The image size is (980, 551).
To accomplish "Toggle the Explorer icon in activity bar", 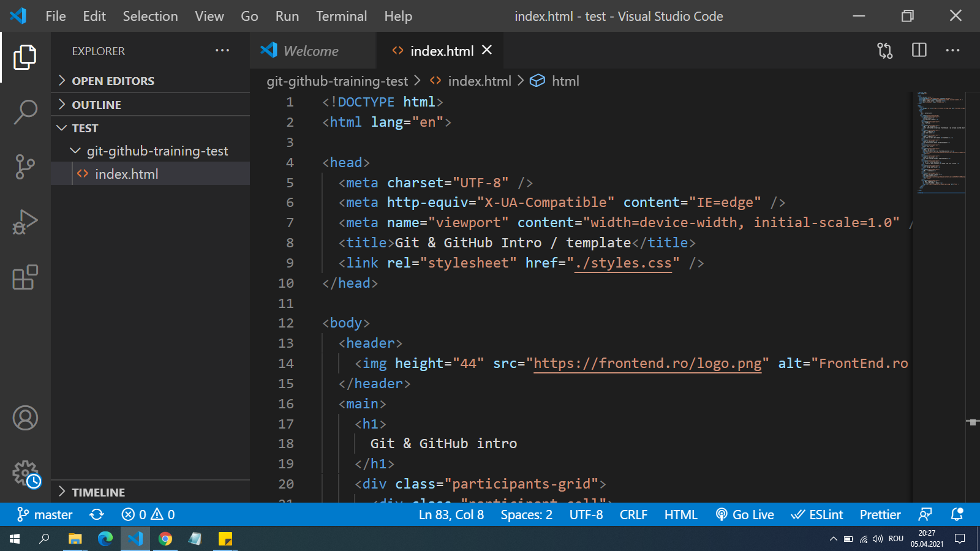I will (25, 57).
